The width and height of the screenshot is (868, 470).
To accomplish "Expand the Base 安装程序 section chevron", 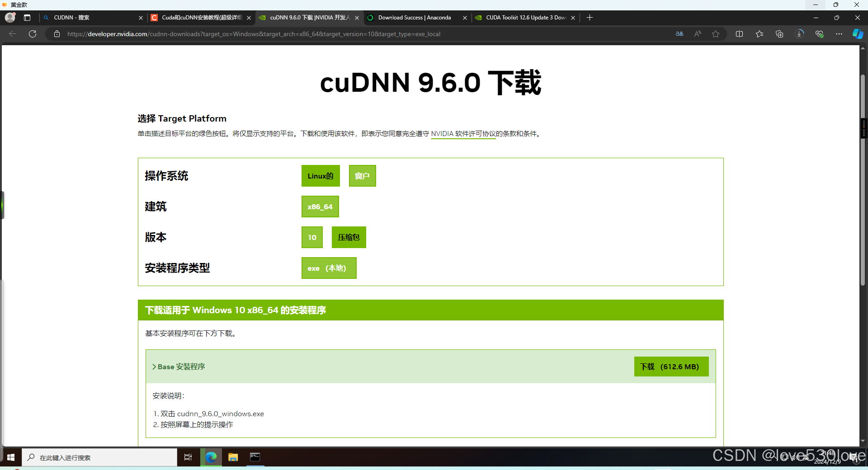I will [x=154, y=367].
